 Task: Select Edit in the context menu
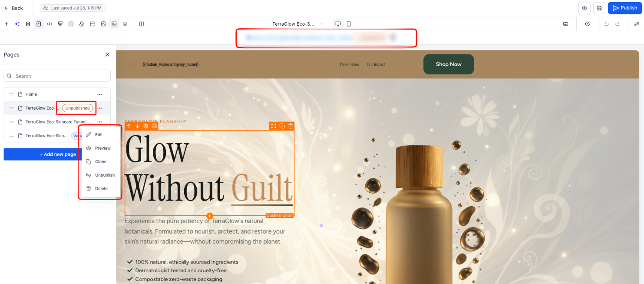(x=101, y=135)
